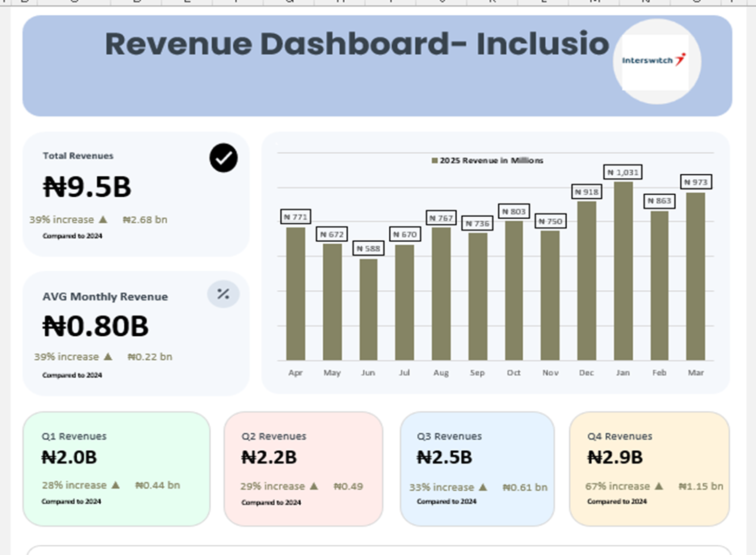Viewport: 756px width, 555px height.
Task: Click the up triangle beside Total Revenues 39% increase
Action: click(x=103, y=220)
